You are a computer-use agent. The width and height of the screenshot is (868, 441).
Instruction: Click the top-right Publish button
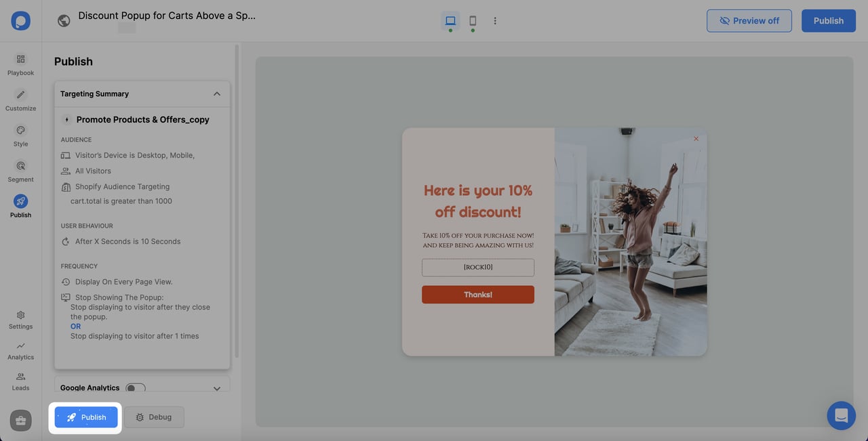pos(829,20)
